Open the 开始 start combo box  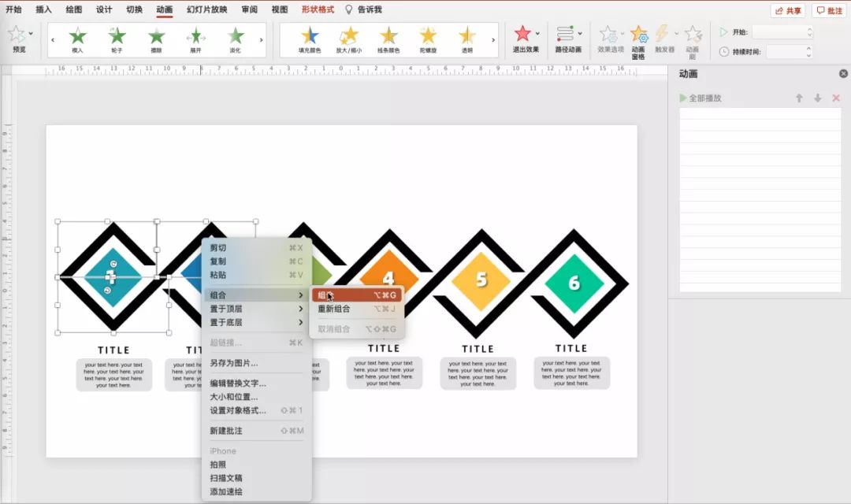point(782,32)
